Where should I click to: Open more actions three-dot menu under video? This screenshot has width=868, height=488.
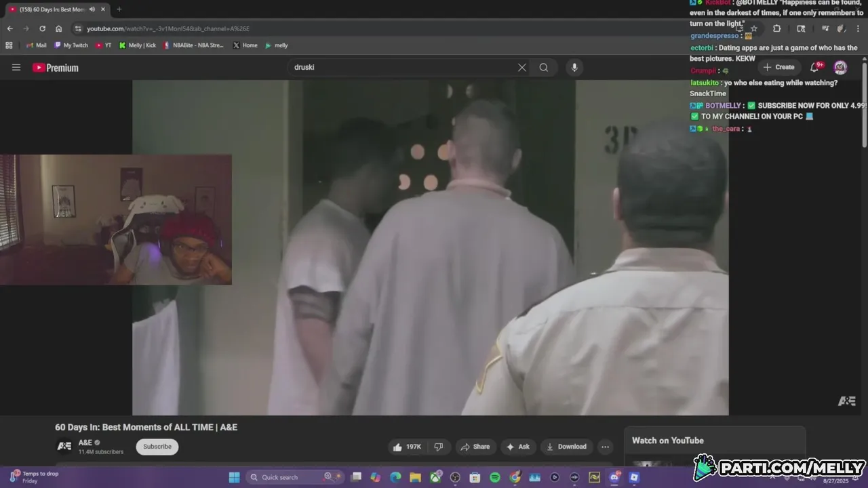605,447
